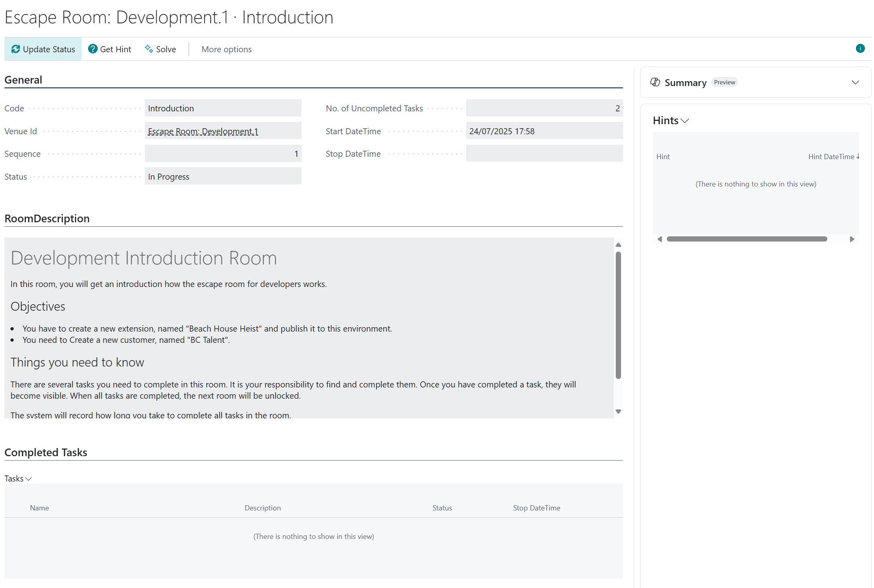Click the Solve sparkle icon
The height and width of the screenshot is (588, 874).
pos(149,49)
